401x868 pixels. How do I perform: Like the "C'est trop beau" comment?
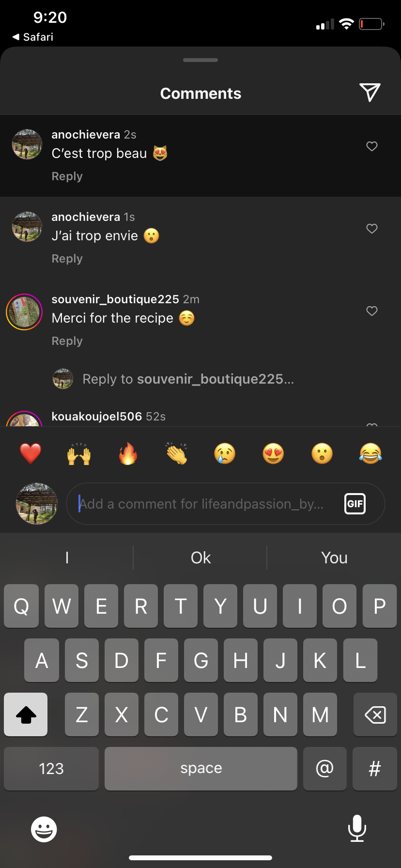372,146
